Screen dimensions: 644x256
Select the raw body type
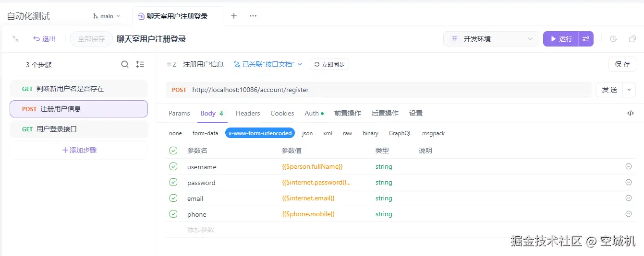click(x=347, y=133)
